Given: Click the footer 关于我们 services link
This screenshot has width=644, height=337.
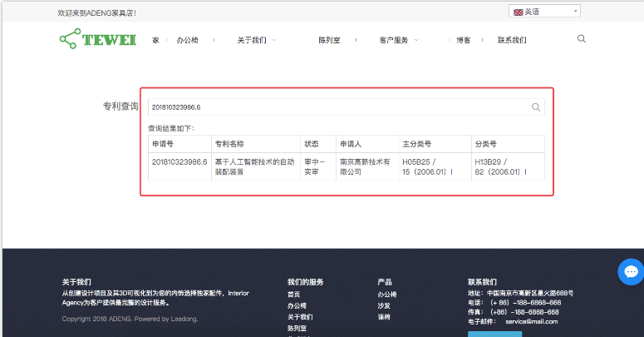Looking at the screenshot, I should pyautogui.click(x=300, y=317).
